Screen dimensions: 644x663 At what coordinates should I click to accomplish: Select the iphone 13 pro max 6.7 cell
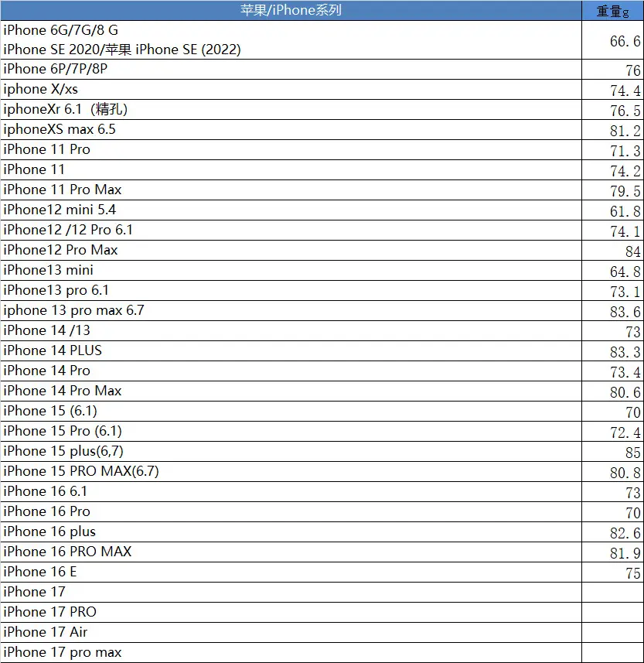[291, 311]
